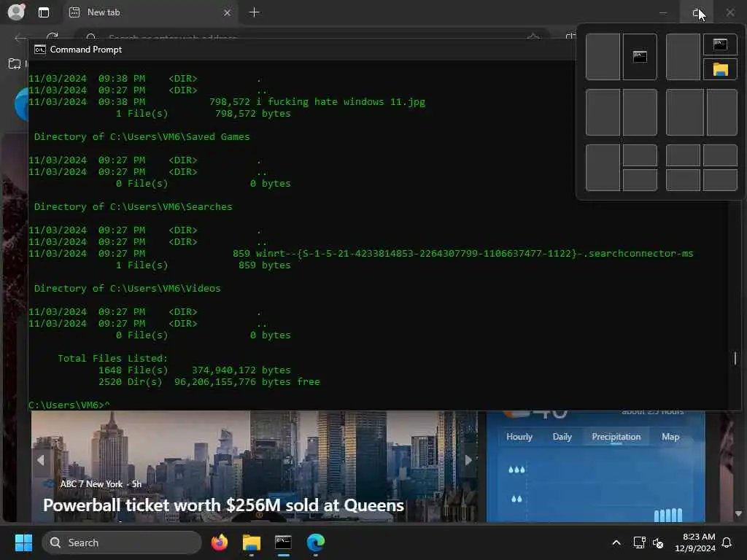Image resolution: width=747 pixels, height=560 pixels.
Task: Snap to bottom-right zone with File Explorer icon
Action: (720, 69)
